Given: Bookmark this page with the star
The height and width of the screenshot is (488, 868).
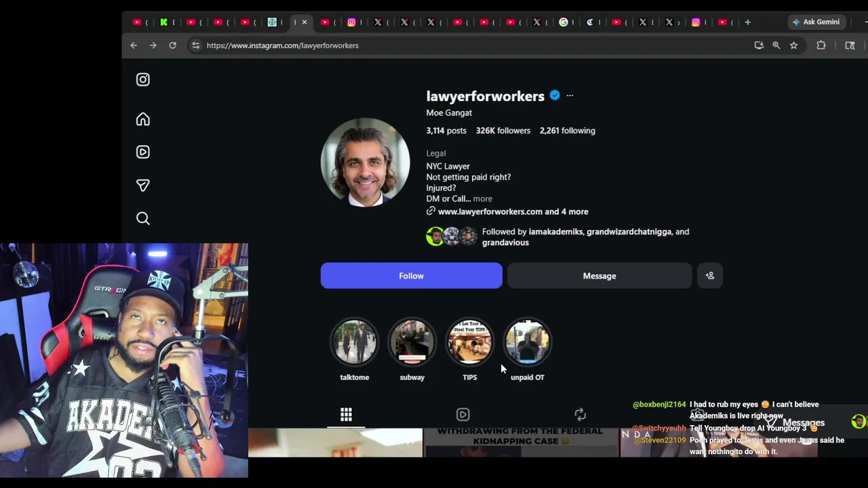Looking at the screenshot, I should (794, 45).
